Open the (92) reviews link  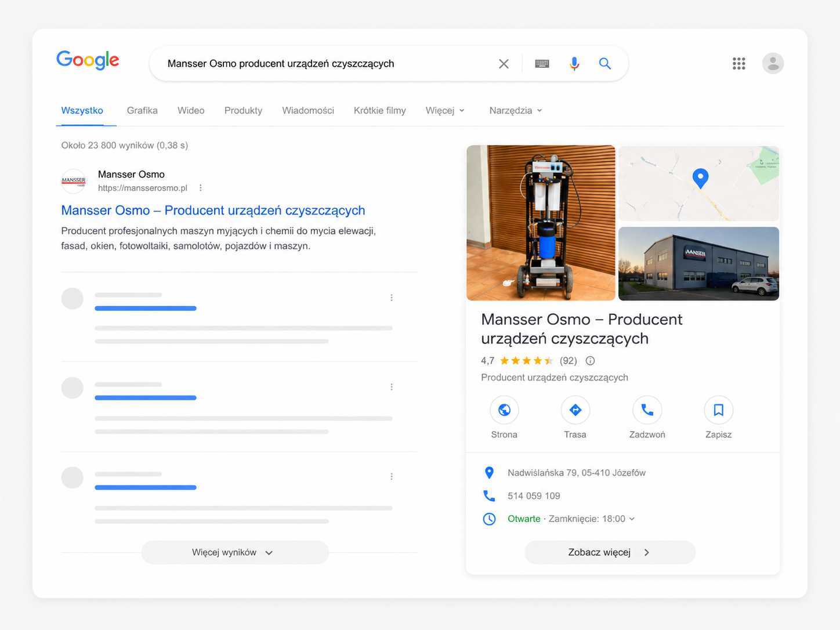coord(569,361)
